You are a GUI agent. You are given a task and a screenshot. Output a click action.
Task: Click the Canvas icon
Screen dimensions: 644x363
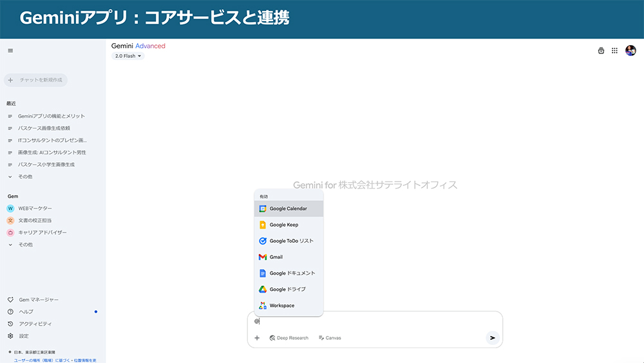[321, 338]
